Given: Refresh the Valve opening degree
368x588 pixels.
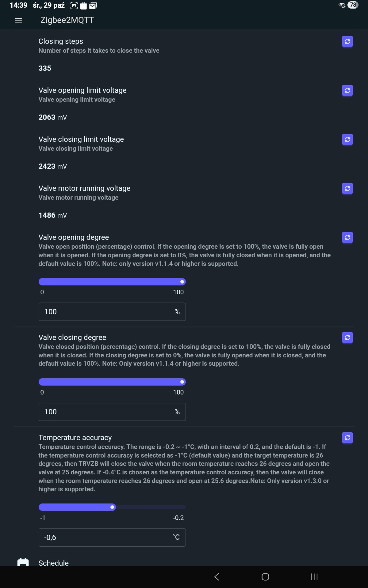Looking at the screenshot, I should tap(347, 238).
